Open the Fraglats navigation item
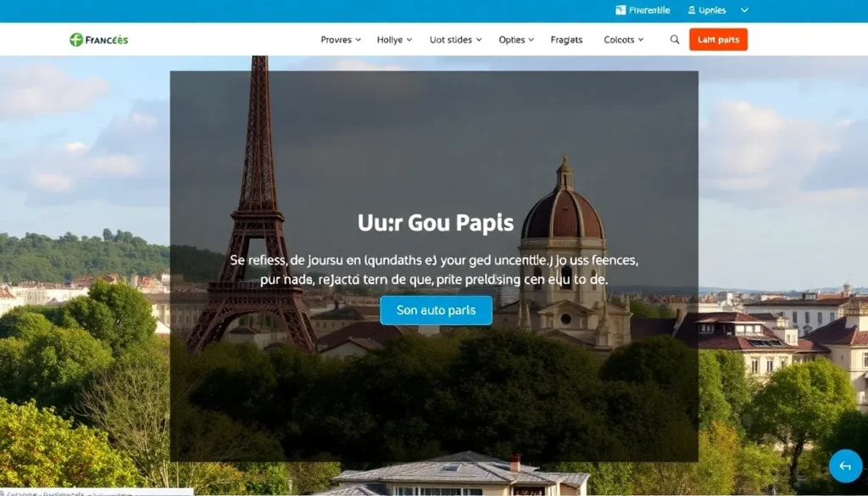The width and height of the screenshot is (868, 496). 566,40
